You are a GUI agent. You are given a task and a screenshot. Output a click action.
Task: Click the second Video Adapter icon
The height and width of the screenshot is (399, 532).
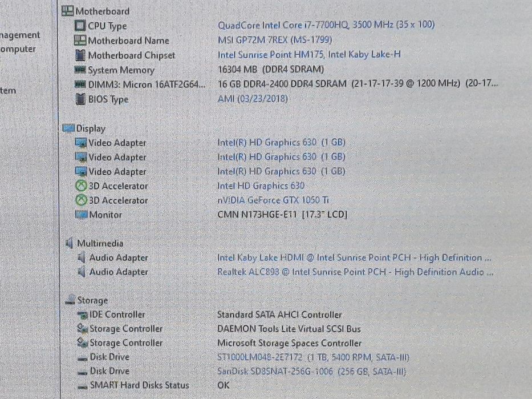tap(81, 157)
